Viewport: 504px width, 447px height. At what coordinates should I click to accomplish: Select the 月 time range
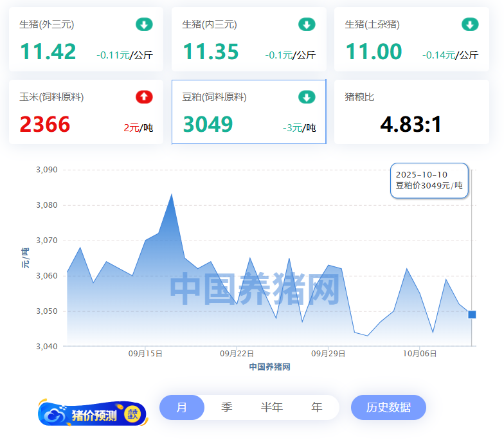[x=182, y=408]
